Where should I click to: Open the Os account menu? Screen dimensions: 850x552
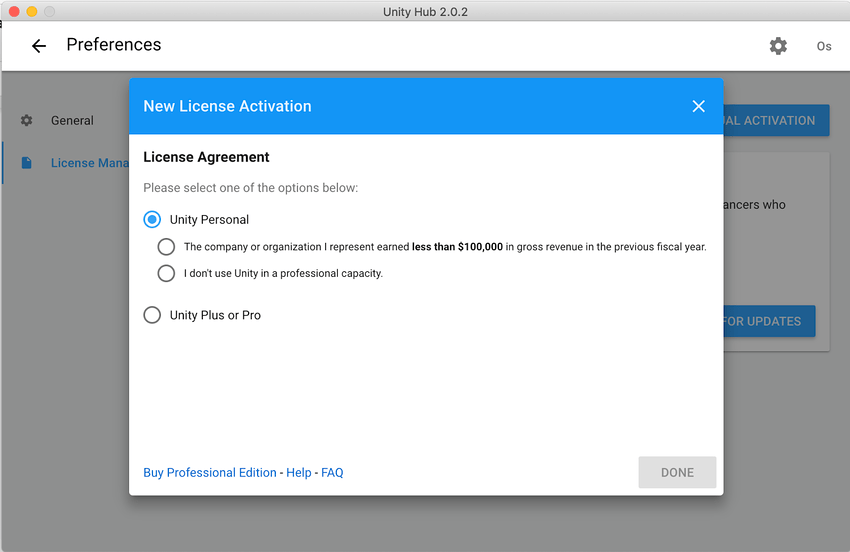(x=824, y=47)
